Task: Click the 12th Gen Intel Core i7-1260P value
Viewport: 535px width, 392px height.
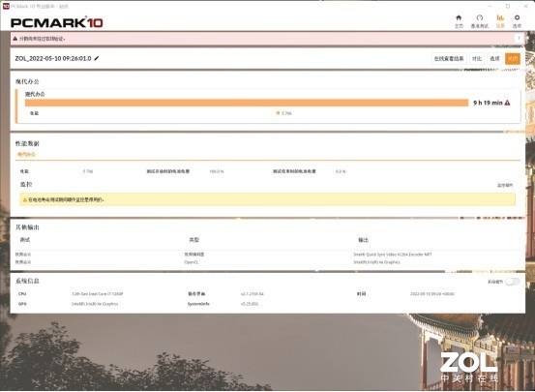Action: (98, 294)
